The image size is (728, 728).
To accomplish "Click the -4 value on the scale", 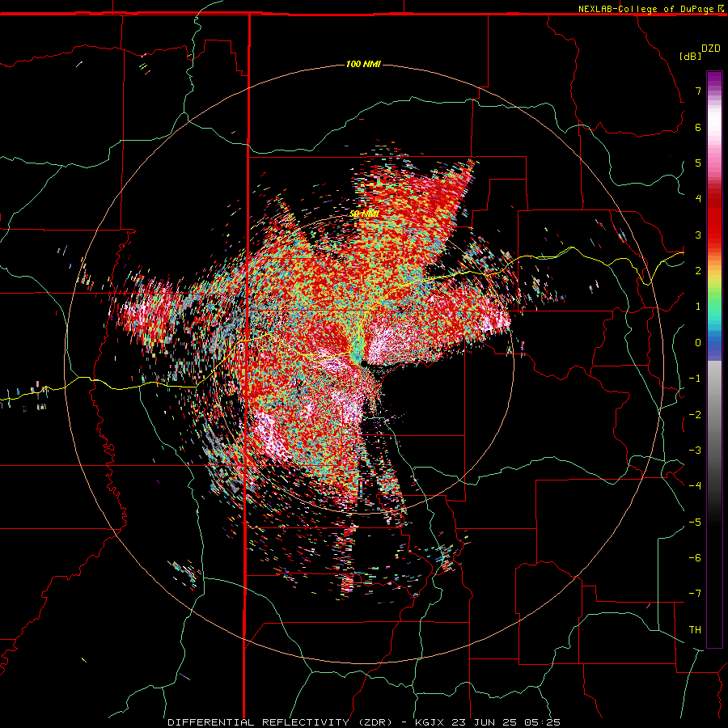I will coord(695,486).
